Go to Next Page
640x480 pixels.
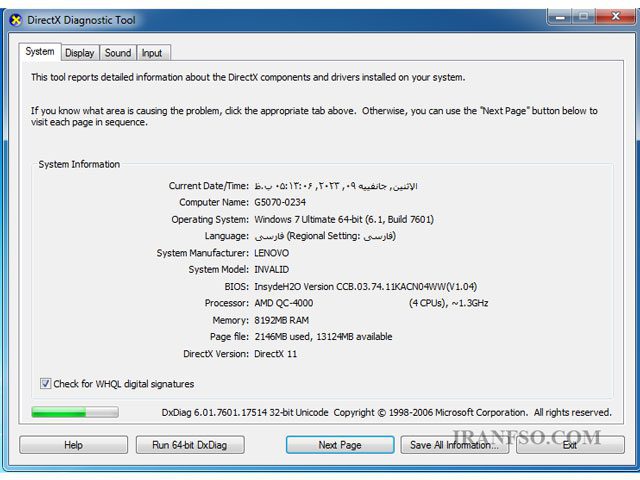pos(340,445)
